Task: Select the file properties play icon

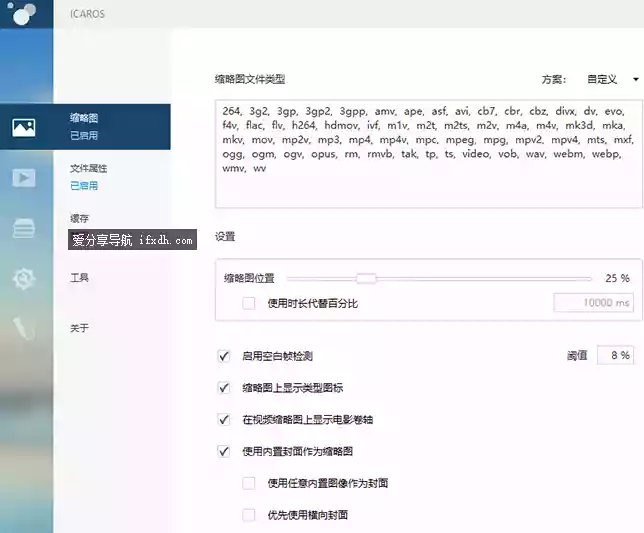Action: [x=24, y=178]
